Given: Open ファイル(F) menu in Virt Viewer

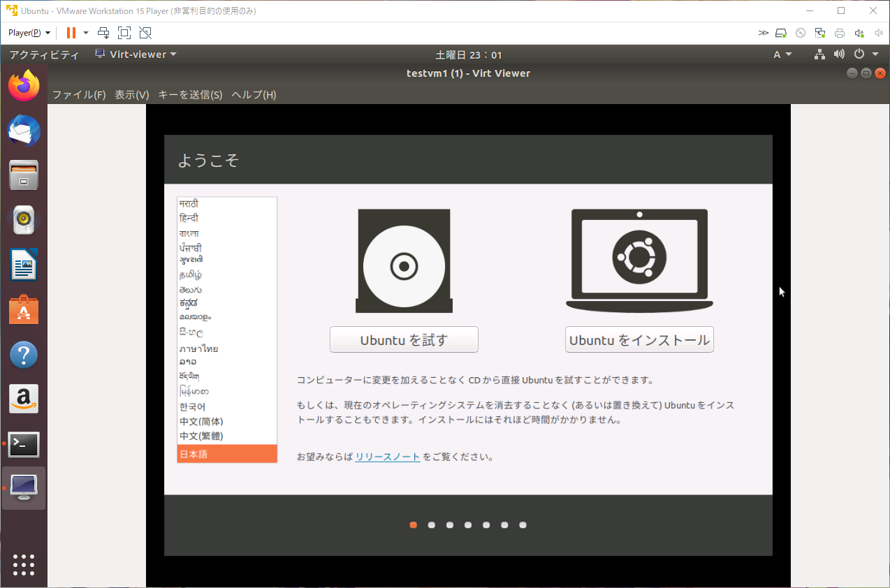Looking at the screenshot, I should [x=79, y=94].
